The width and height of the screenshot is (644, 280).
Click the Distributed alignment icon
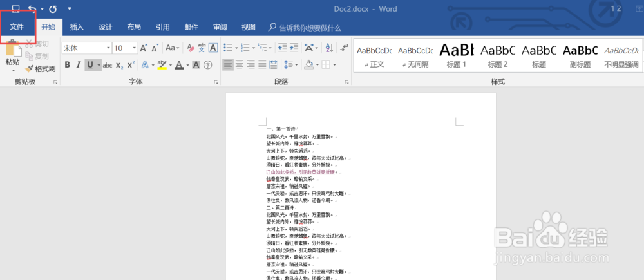pos(274,64)
